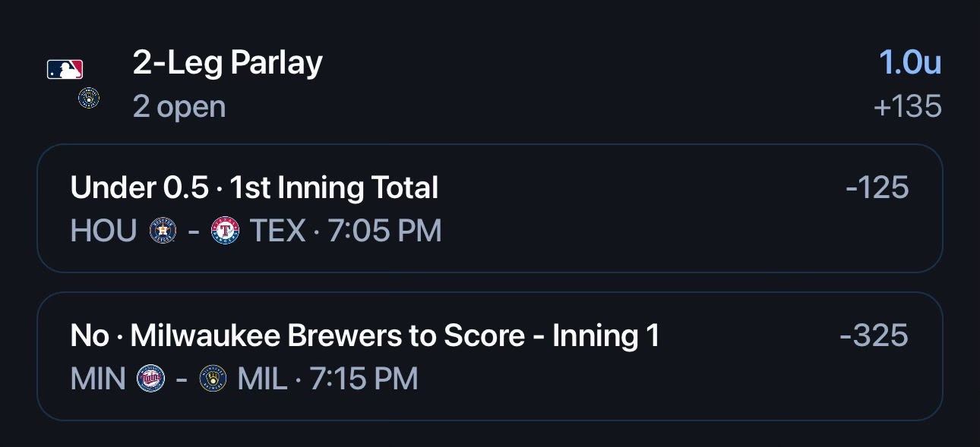This screenshot has height=447, width=980.
Task: Open the Under 0.5 1st Inning Total leg
Action: pyautogui.click(x=490, y=208)
